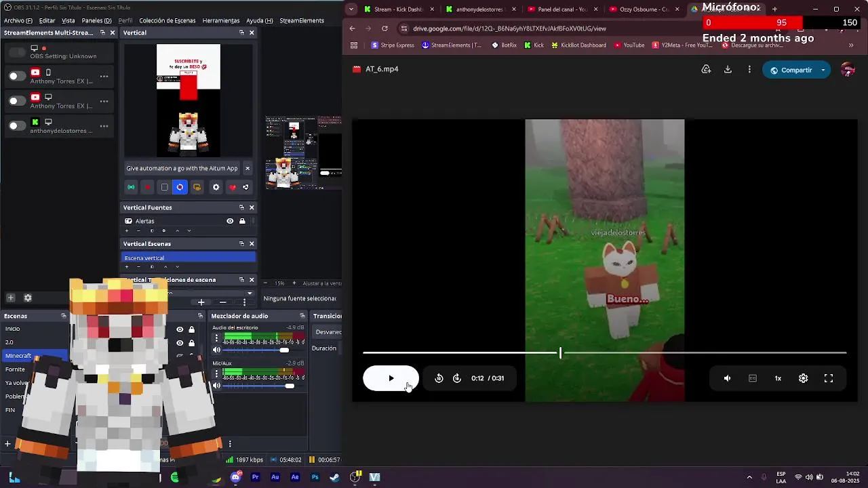Image resolution: width=868 pixels, height=488 pixels.
Task: Float the Vertical Fuentes panel
Action: click(241, 207)
